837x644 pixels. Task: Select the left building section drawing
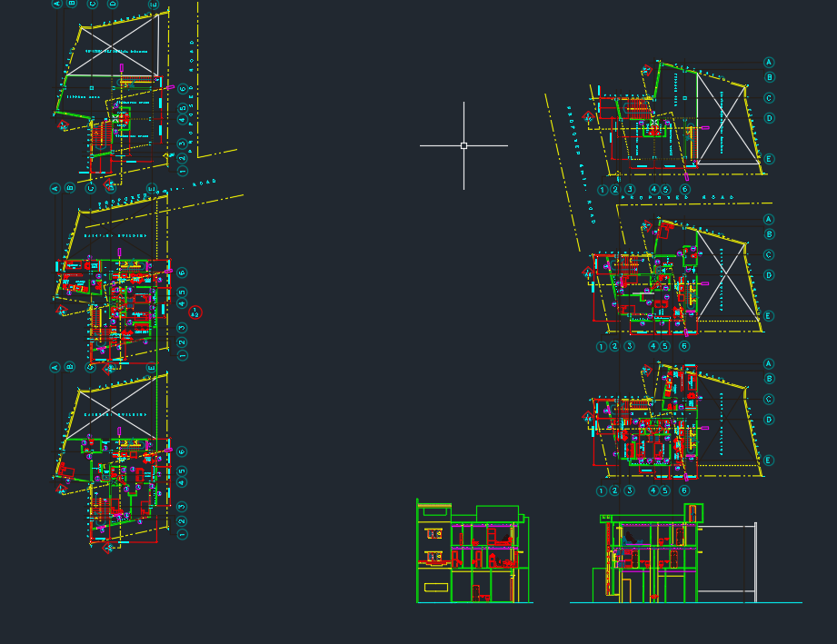coord(473,551)
